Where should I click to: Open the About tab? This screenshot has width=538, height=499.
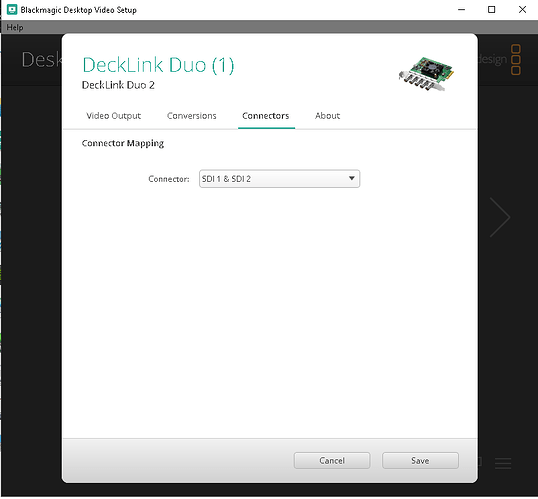click(327, 116)
